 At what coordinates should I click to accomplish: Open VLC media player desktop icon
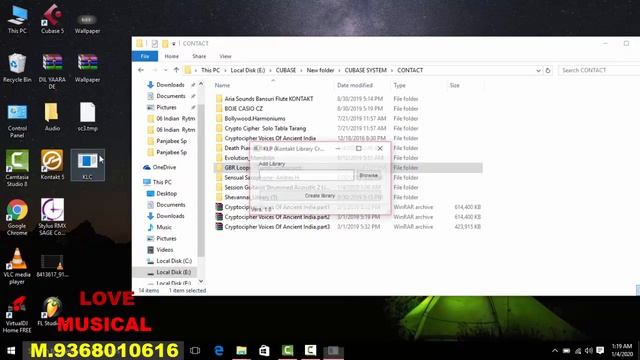(17, 266)
